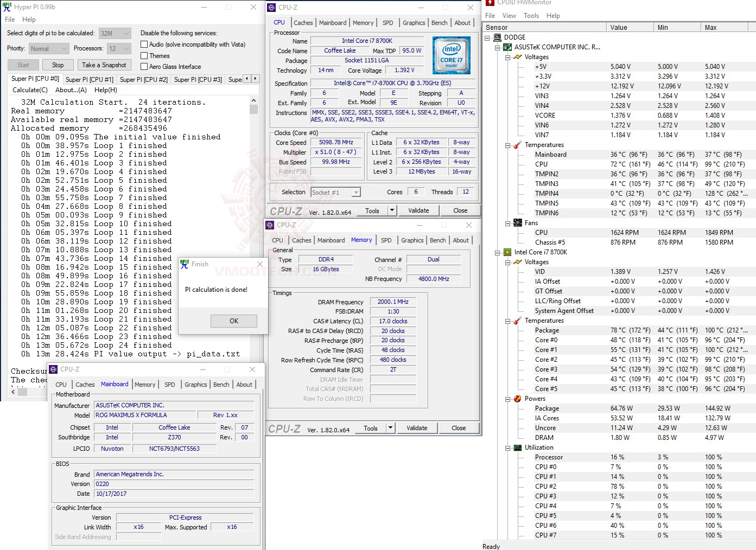Check Audio solve incompatibility with Vista
This screenshot has height=550, width=756.
point(144,44)
